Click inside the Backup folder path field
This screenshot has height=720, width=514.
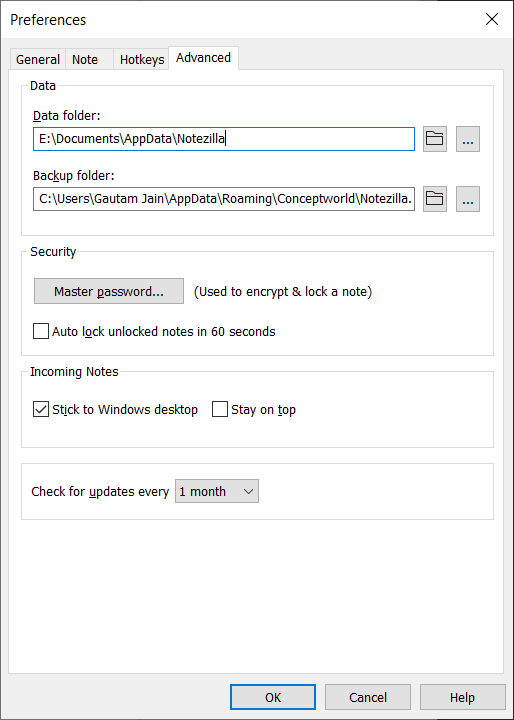[224, 199]
